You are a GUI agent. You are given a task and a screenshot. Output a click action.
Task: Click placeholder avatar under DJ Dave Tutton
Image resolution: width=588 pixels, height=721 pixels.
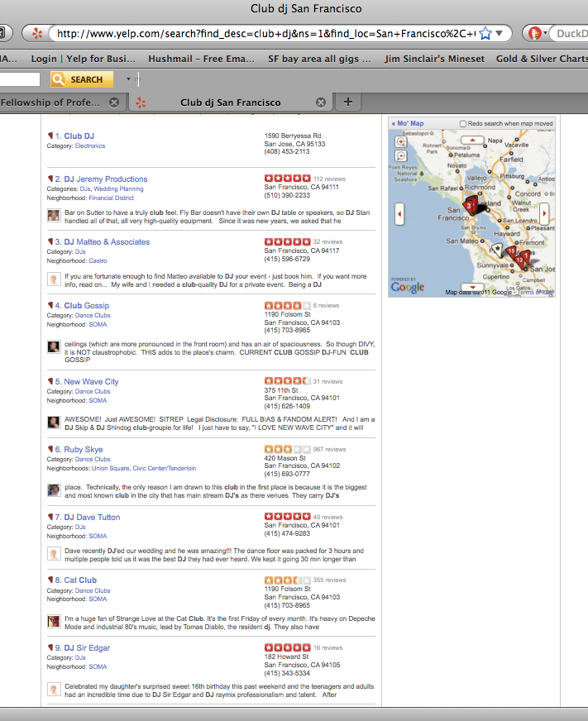click(x=54, y=554)
